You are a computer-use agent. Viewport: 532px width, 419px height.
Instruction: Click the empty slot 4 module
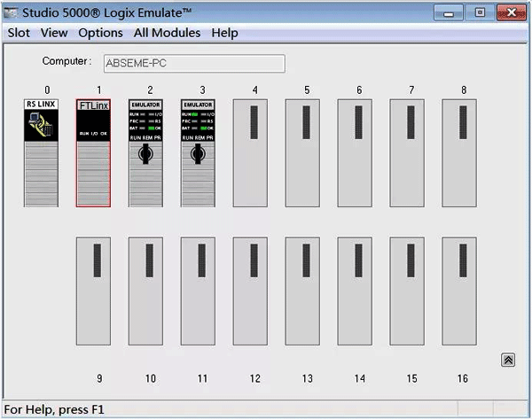[x=250, y=152]
